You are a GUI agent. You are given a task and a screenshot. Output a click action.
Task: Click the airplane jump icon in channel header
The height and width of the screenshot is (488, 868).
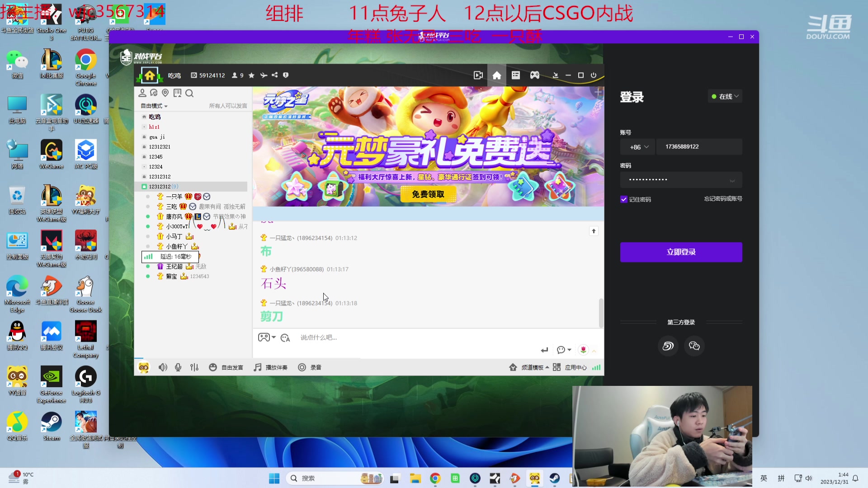264,75
